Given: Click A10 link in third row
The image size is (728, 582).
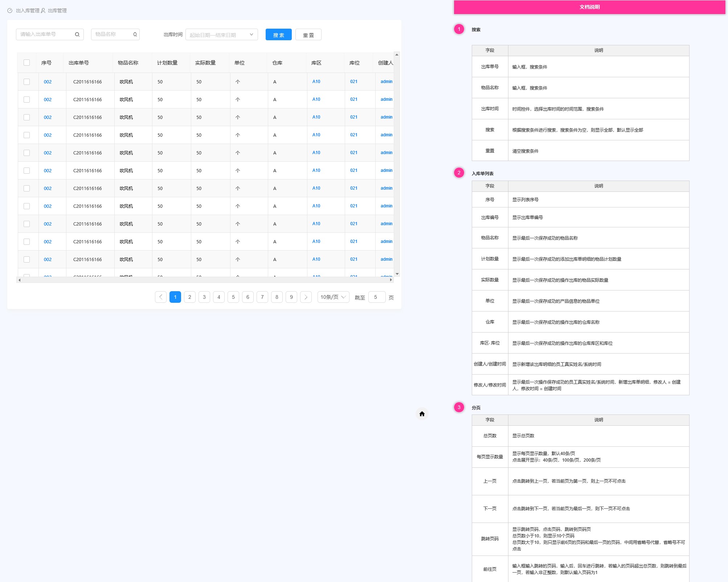Looking at the screenshot, I should 316,117.
